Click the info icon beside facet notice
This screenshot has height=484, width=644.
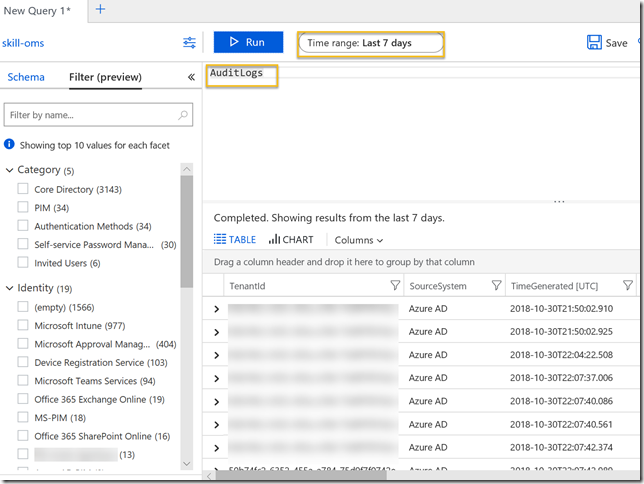click(9, 144)
